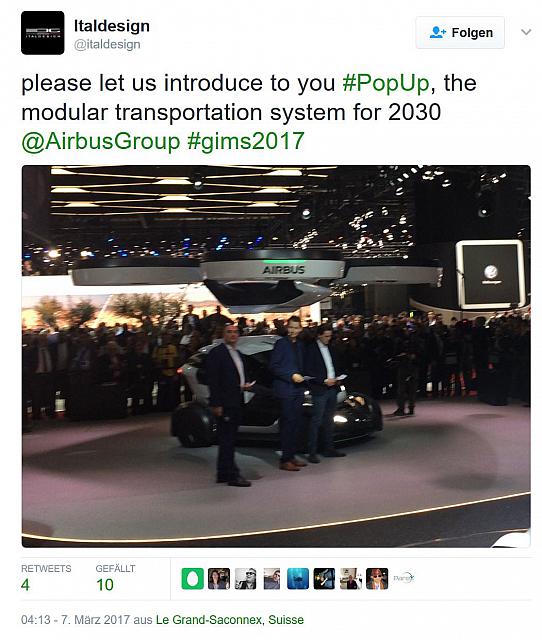
Task: Click the seventh liker avatar
Action: pos(351,578)
